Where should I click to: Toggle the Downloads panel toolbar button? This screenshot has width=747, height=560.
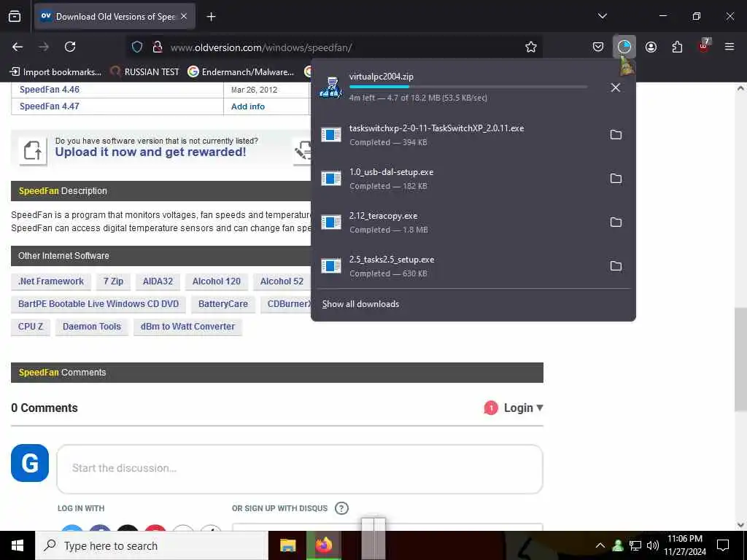click(x=624, y=47)
